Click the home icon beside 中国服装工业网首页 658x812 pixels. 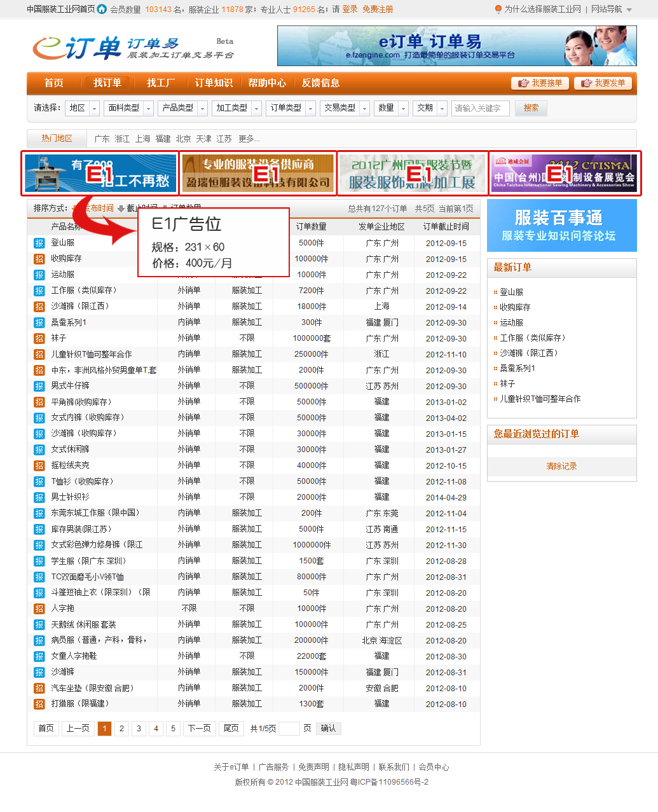click(102, 9)
